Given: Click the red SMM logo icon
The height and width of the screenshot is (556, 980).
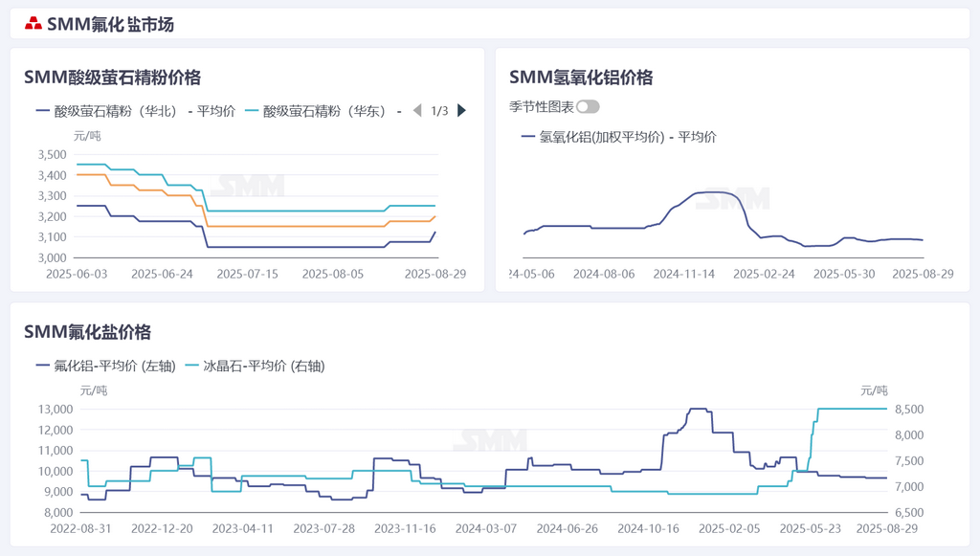Looking at the screenshot, I should (x=33, y=24).
